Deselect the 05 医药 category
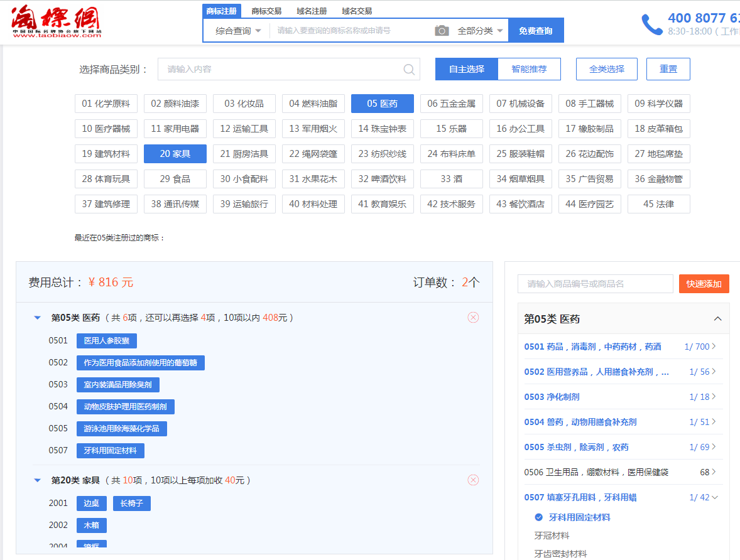The height and width of the screenshot is (560, 740). [x=382, y=104]
